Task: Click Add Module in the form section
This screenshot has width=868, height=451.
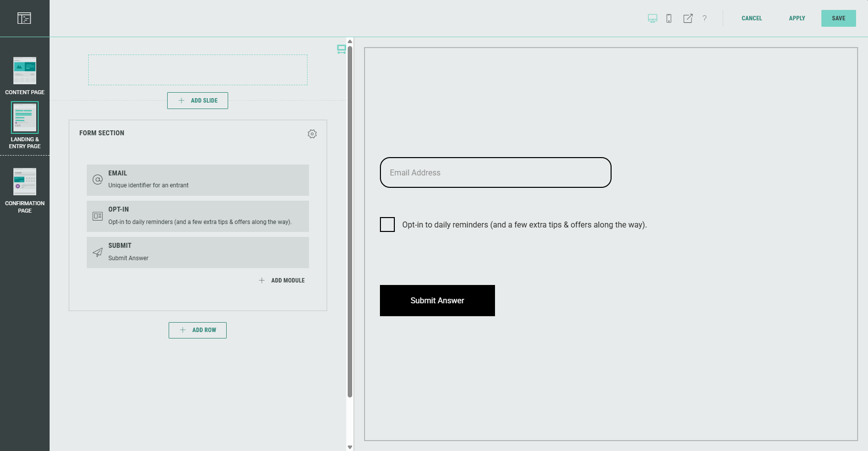Action: coord(282,281)
